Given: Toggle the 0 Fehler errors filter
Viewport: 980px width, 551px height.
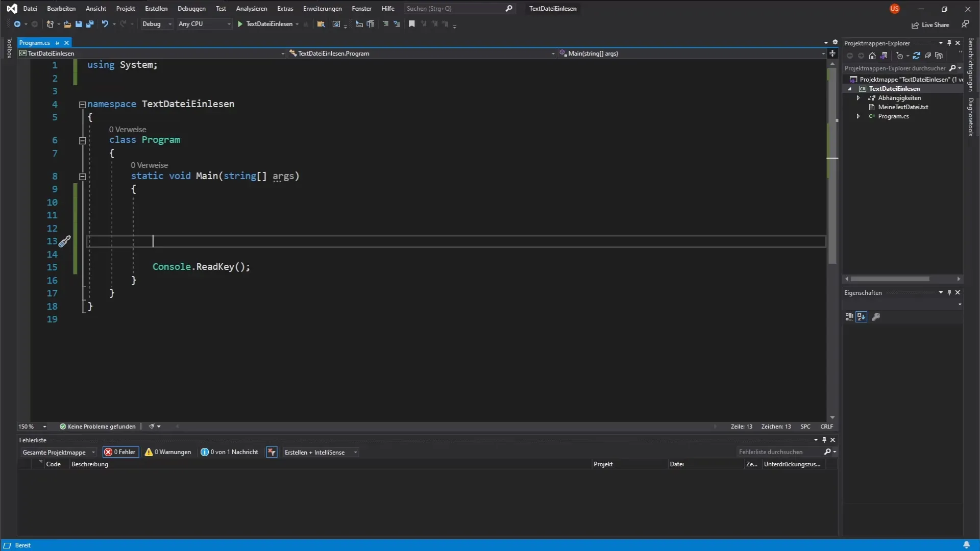Looking at the screenshot, I should point(120,452).
